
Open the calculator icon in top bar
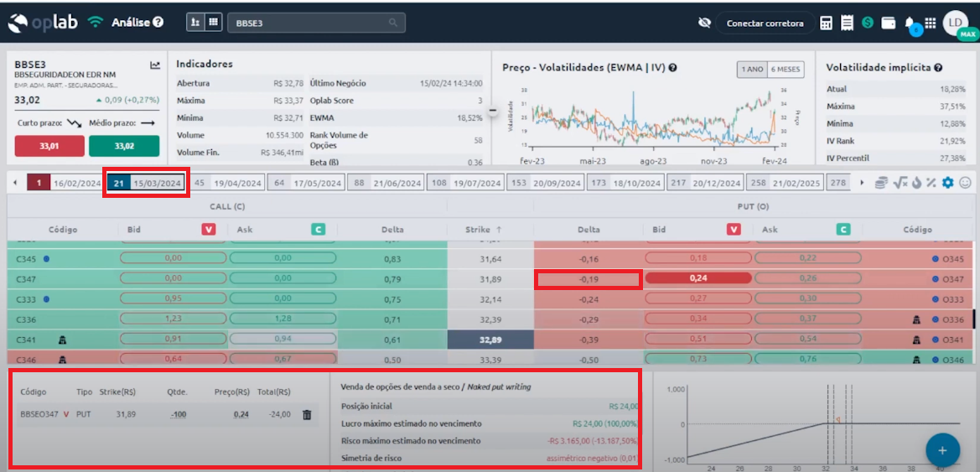(x=827, y=23)
